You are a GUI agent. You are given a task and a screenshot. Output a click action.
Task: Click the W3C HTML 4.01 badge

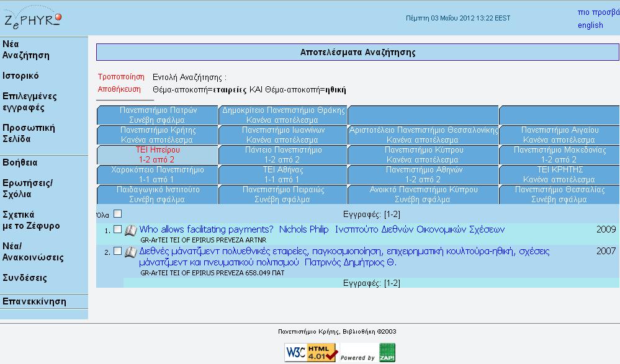click(x=311, y=353)
